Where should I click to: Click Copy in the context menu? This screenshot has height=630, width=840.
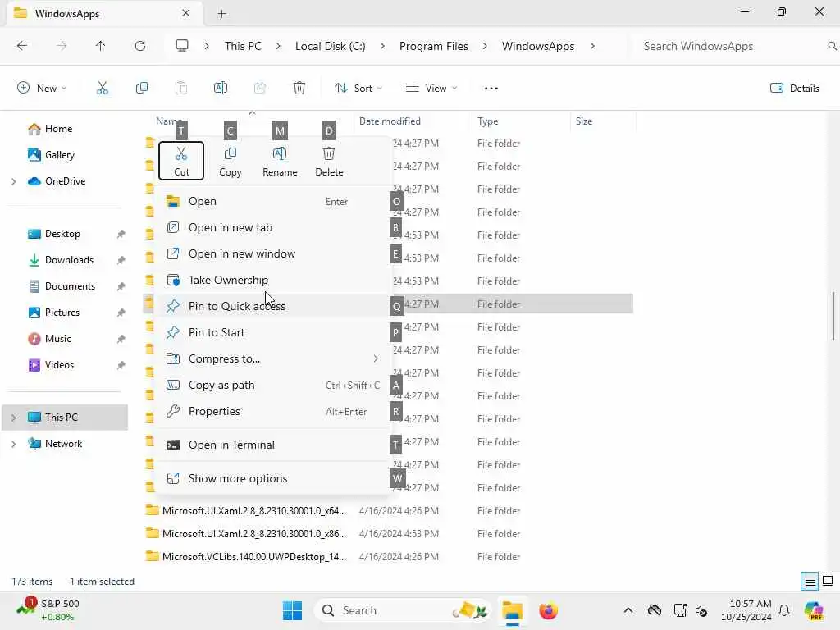[x=231, y=161]
